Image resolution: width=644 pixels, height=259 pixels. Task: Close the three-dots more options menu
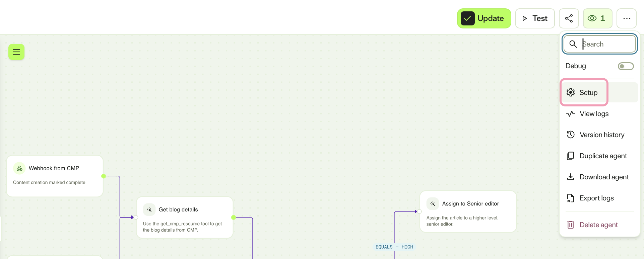pyautogui.click(x=627, y=18)
